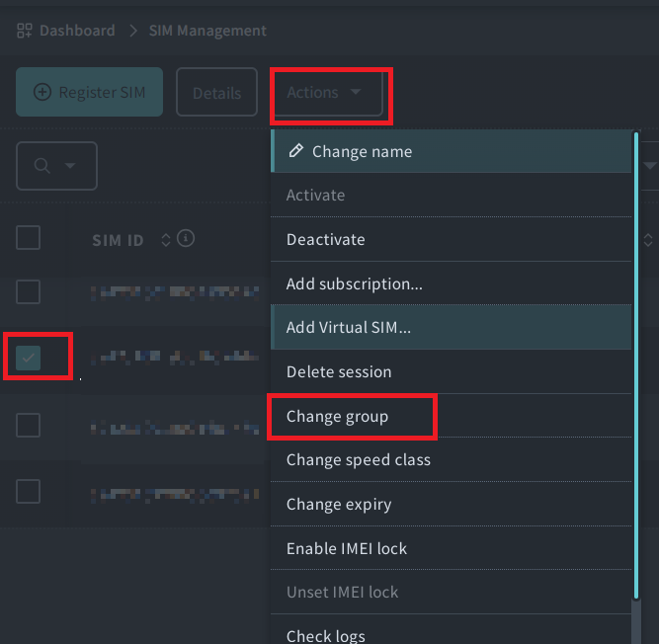Click the plus icon on Register SIM
This screenshot has width=659, height=644.
click(42, 93)
